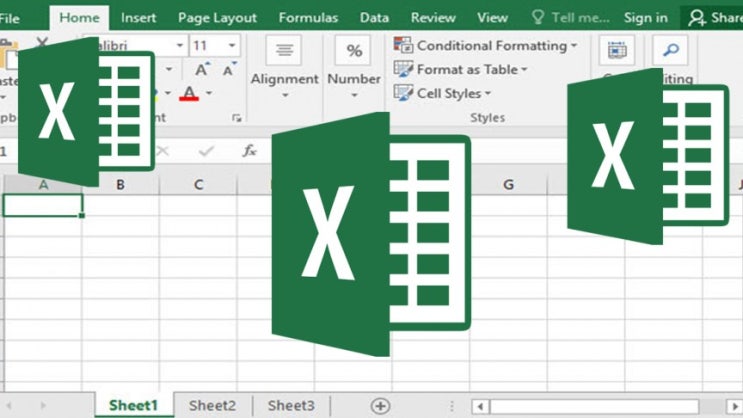Viewport: 743px width, 418px height.
Task: Click the Alignment center-lines icon
Action: coord(284,50)
